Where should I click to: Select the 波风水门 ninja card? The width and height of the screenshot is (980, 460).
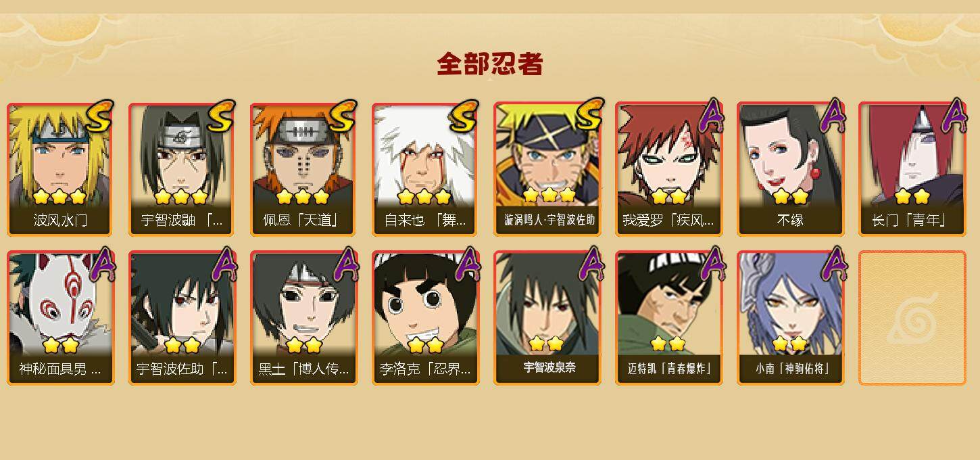[60, 169]
